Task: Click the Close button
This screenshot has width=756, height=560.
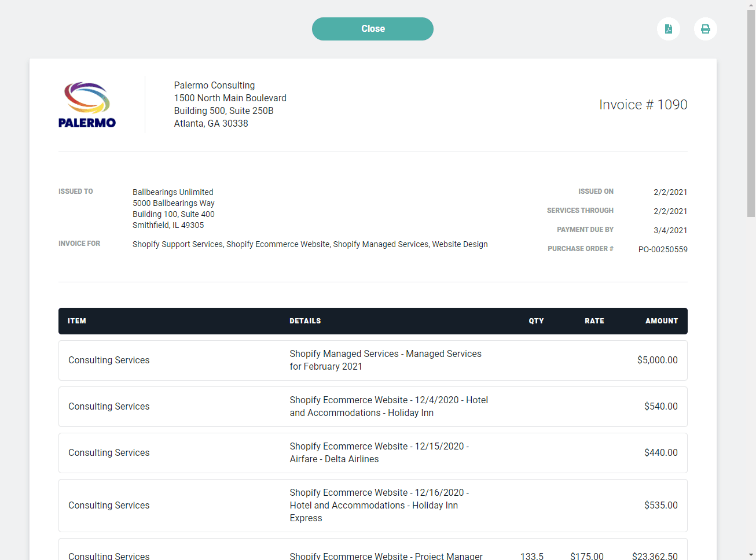Action: coord(373,29)
